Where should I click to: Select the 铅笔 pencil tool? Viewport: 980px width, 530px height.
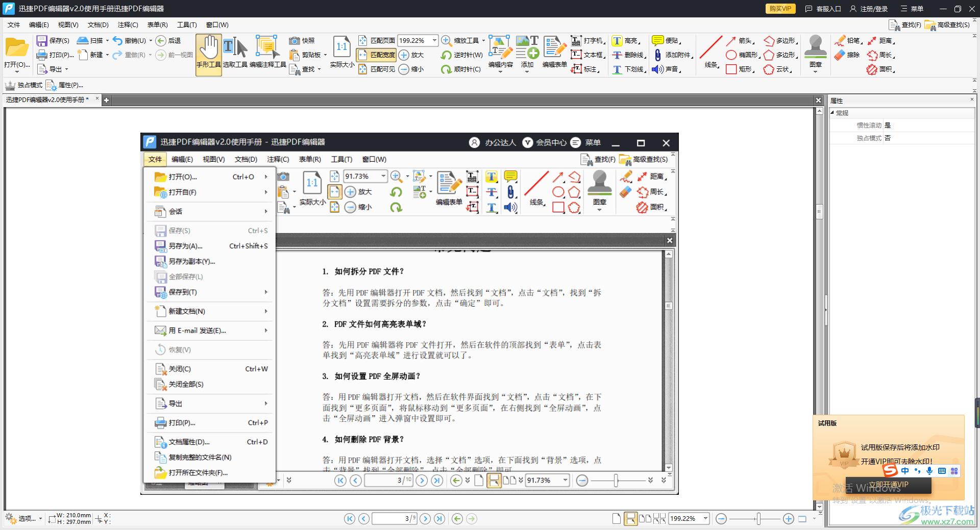click(x=848, y=40)
